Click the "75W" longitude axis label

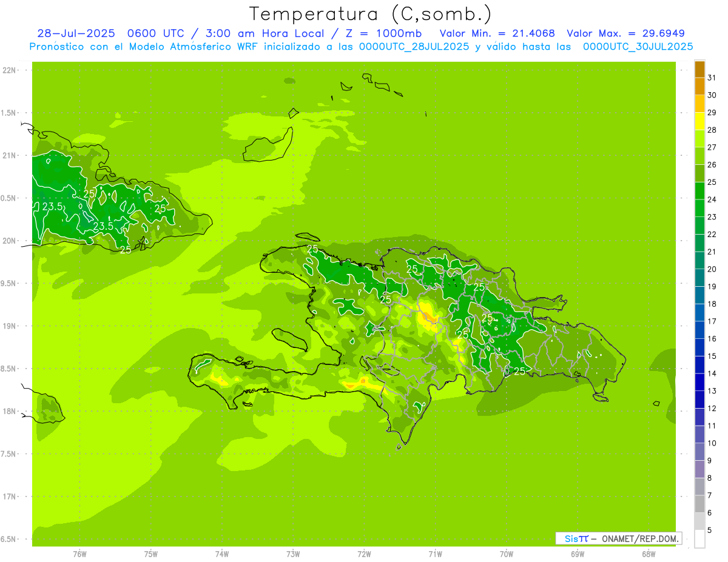(151, 554)
